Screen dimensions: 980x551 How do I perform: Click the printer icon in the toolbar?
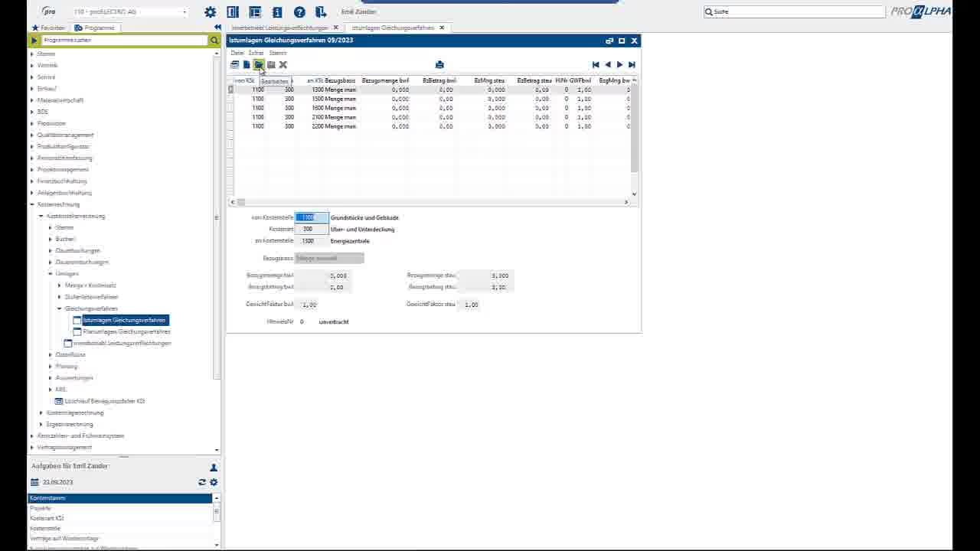pyautogui.click(x=439, y=64)
